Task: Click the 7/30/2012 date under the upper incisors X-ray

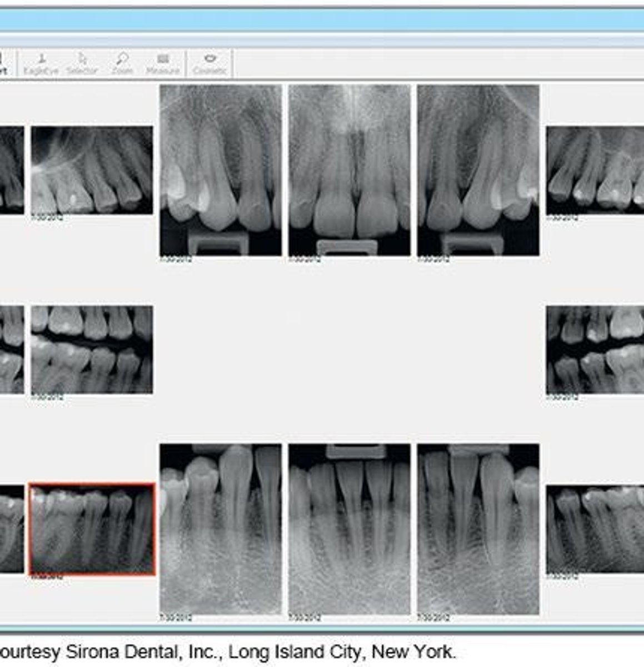Action: click(x=304, y=260)
